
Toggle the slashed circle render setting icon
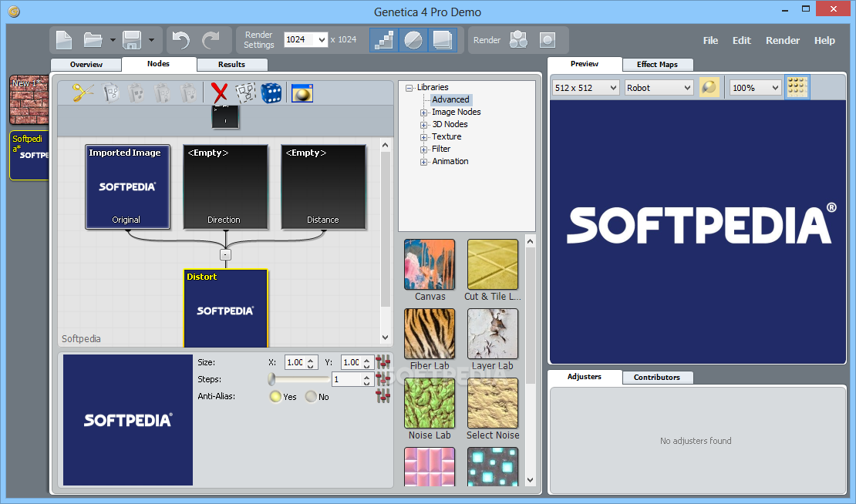click(413, 40)
